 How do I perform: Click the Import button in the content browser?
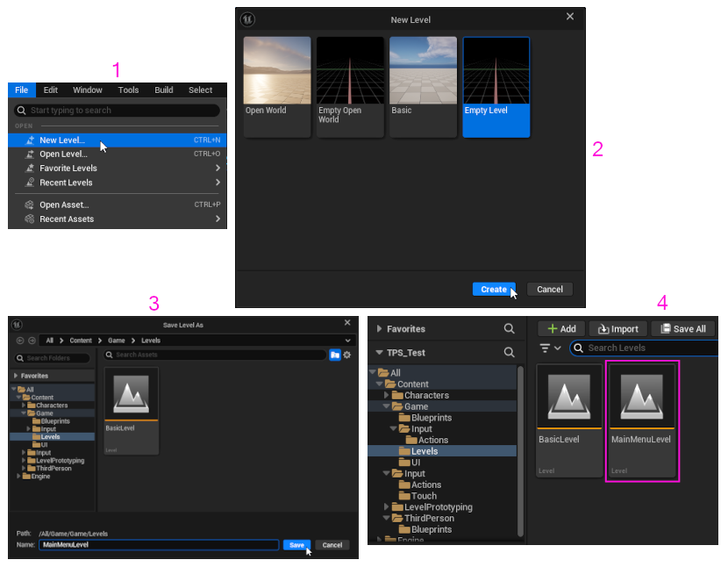[618, 328]
